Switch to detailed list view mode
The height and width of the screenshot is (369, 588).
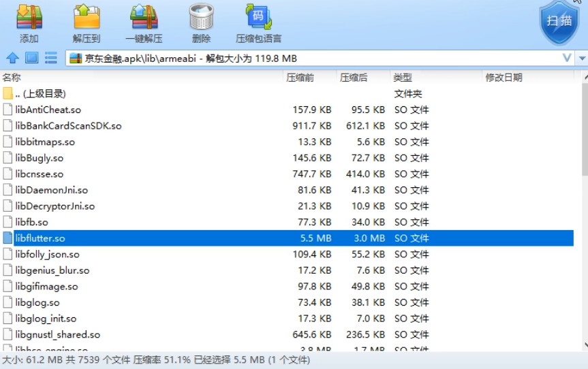(50, 58)
